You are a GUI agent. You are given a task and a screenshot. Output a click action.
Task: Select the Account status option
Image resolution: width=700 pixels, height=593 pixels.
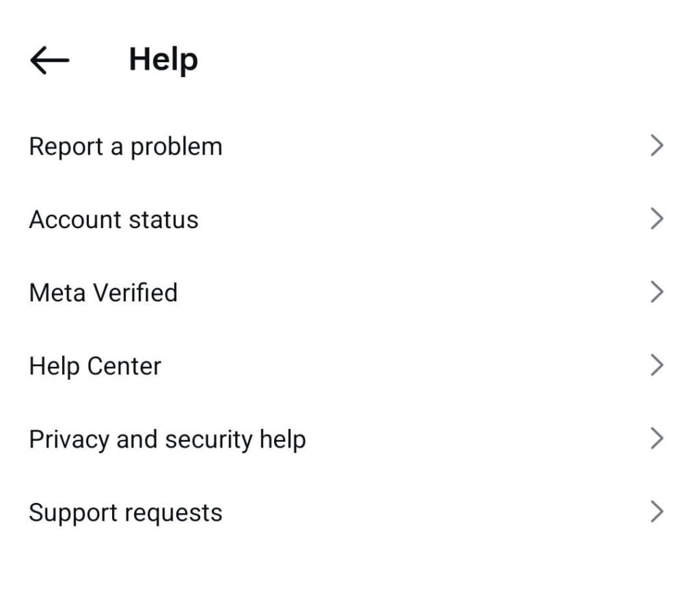pyautogui.click(x=113, y=219)
